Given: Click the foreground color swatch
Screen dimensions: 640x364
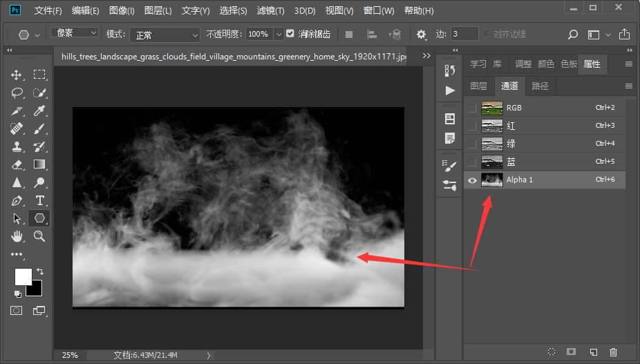Looking at the screenshot, I should [23, 276].
